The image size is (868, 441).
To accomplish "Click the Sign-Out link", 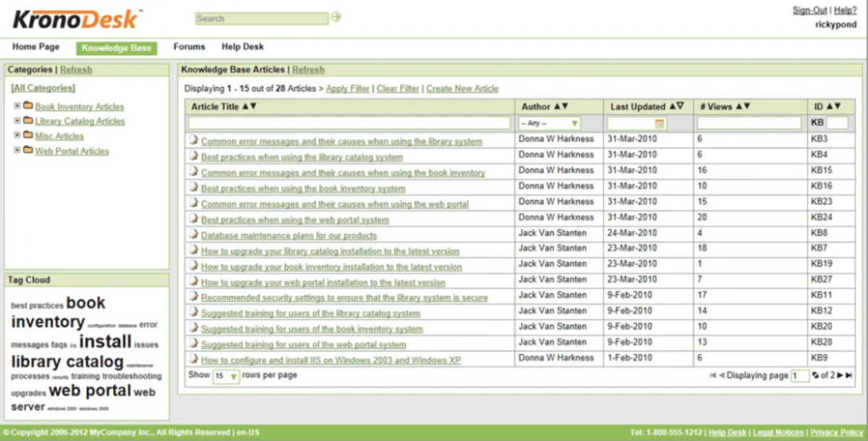I will 810,10.
